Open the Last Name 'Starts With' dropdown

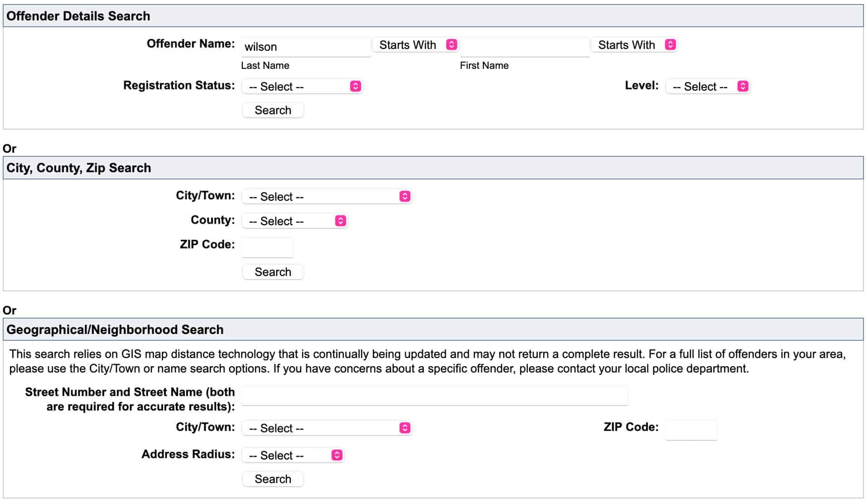click(415, 45)
